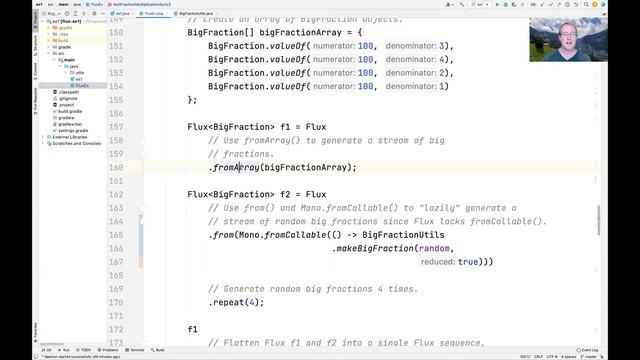
Task: Select gradlew file in tree
Action: point(64,118)
